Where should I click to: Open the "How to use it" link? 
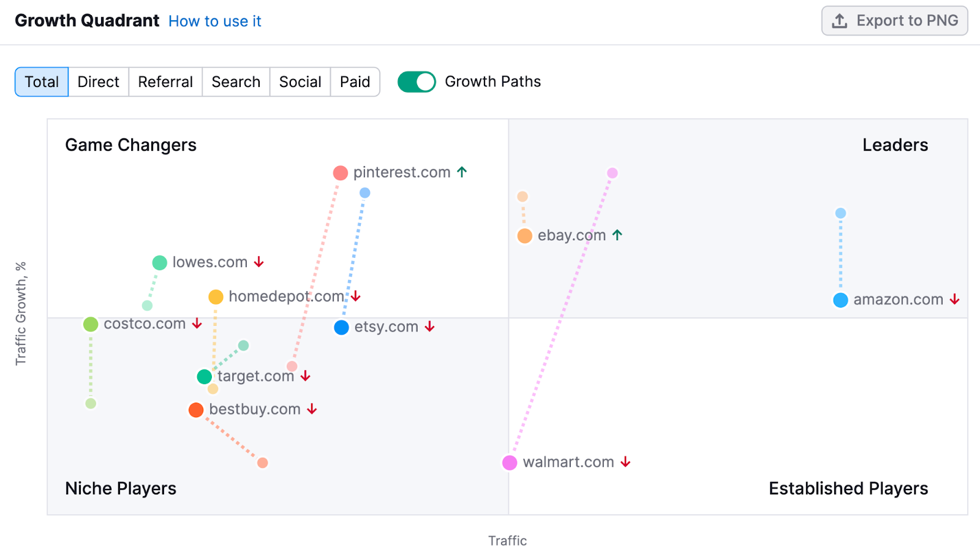pyautogui.click(x=214, y=21)
